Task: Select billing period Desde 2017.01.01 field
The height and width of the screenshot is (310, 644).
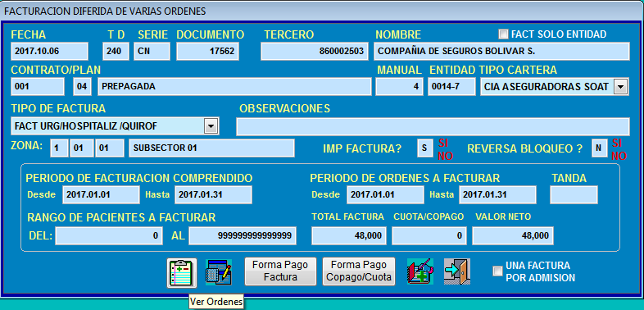Action: pos(101,195)
